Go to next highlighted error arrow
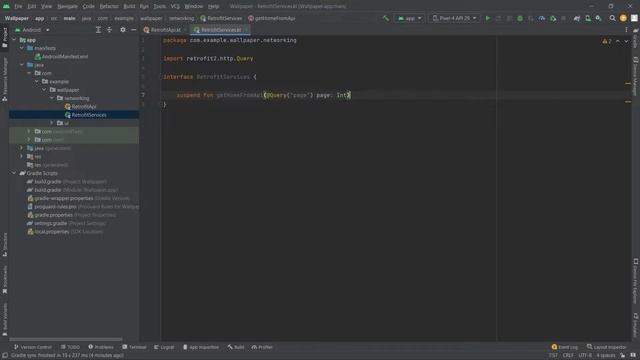Screen dimensions: 640x360 click(626, 41)
